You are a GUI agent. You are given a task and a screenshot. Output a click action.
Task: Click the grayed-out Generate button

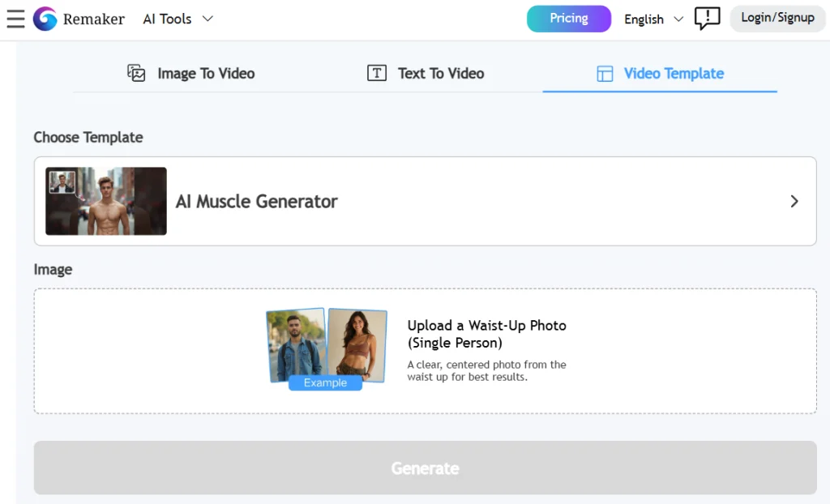pyautogui.click(x=425, y=468)
